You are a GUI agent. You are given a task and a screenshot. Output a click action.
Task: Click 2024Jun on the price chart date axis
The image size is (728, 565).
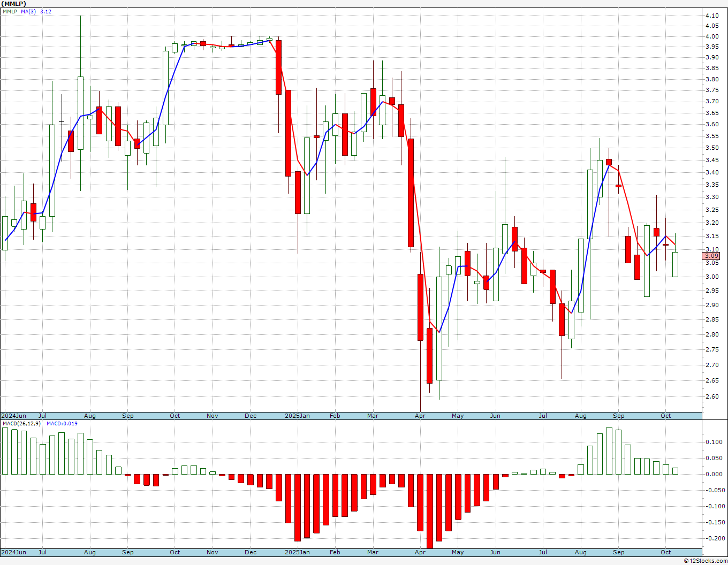tap(13, 416)
